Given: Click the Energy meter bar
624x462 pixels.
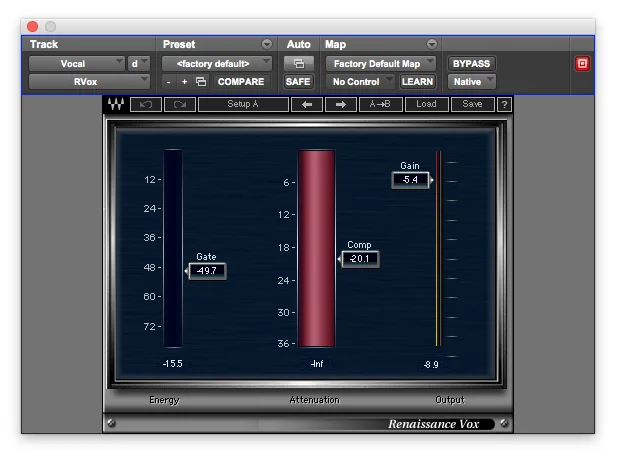Looking at the screenshot, I should [173, 248].
